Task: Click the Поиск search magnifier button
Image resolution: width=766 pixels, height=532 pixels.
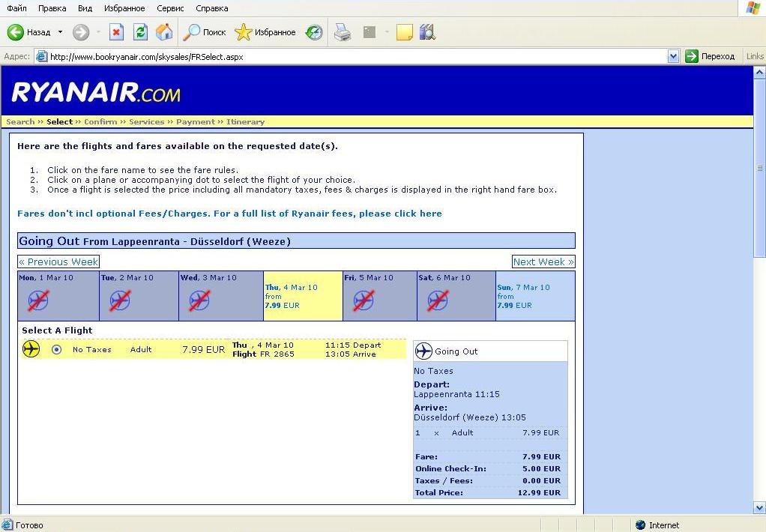Action: point(205,32)
